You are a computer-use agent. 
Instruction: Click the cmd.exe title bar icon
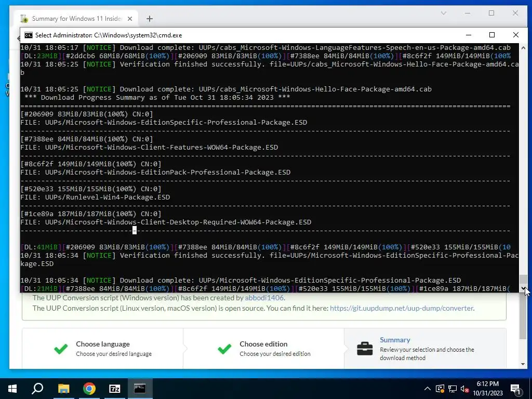[x=29, y=35]
